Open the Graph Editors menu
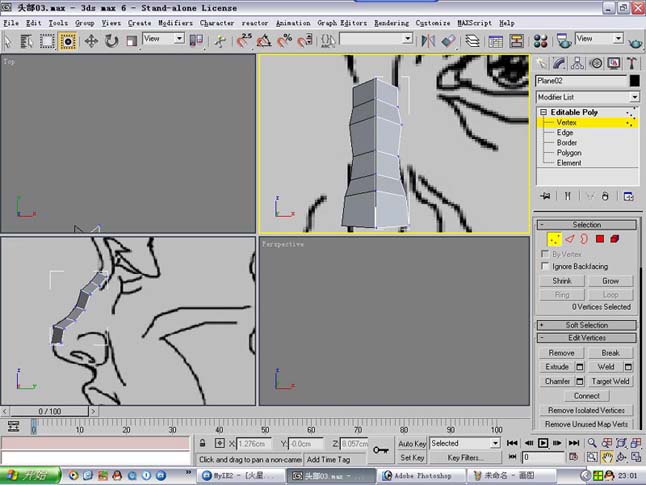Viewport: 646px width, 485px height. coord(342,23)
